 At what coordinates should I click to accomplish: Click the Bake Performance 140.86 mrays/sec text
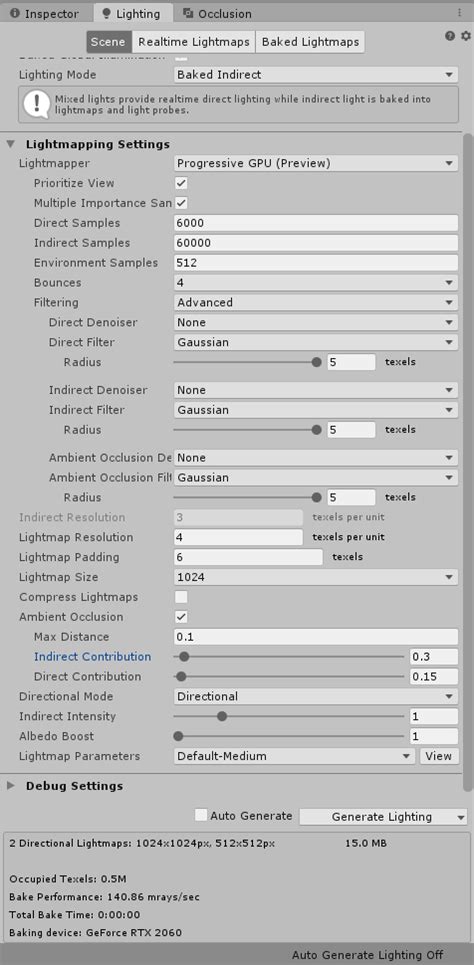pos(105,897)
